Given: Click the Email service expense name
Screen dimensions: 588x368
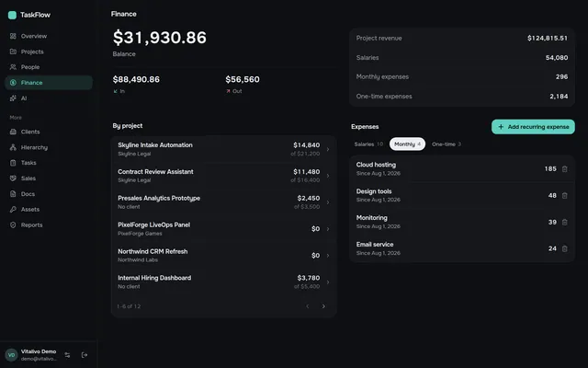Looking at the screenshot, I should click(x=375, y=245).
